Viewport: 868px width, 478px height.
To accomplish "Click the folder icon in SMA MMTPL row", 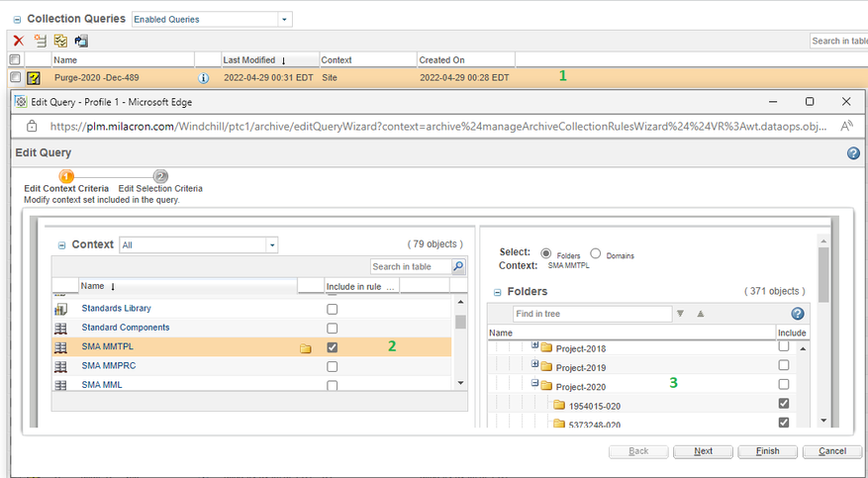I will point(306,347).
